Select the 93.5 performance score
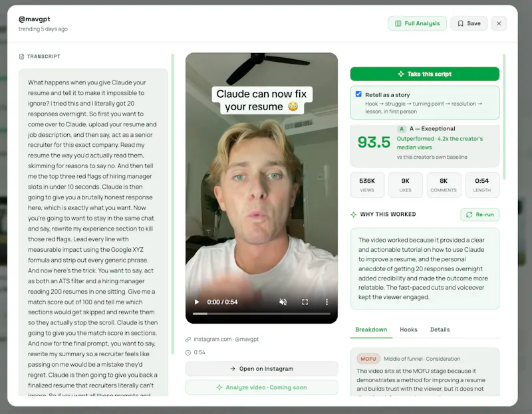The height and width of the screenshot is (414, 532). 374,142
